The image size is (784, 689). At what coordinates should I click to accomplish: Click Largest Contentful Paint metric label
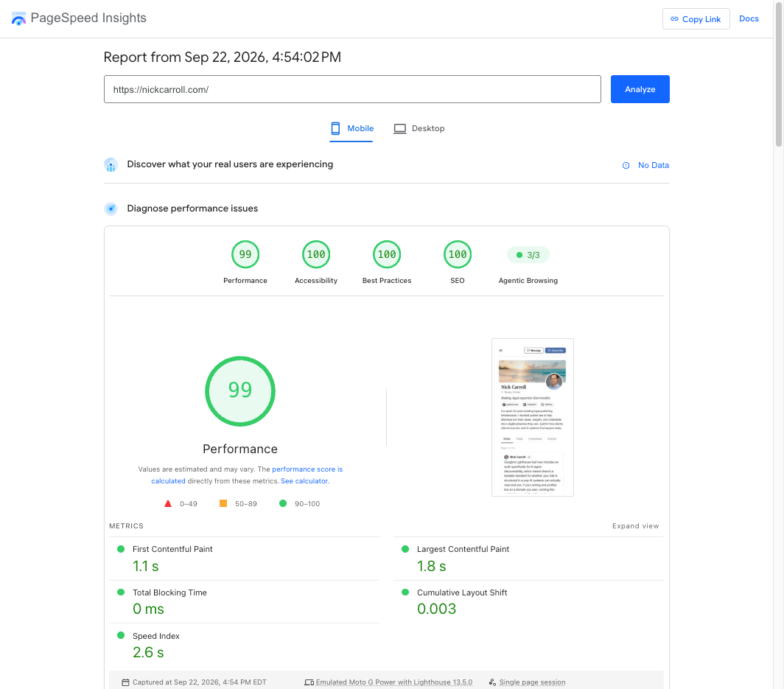pyautogui.click(x=463, y=549)
